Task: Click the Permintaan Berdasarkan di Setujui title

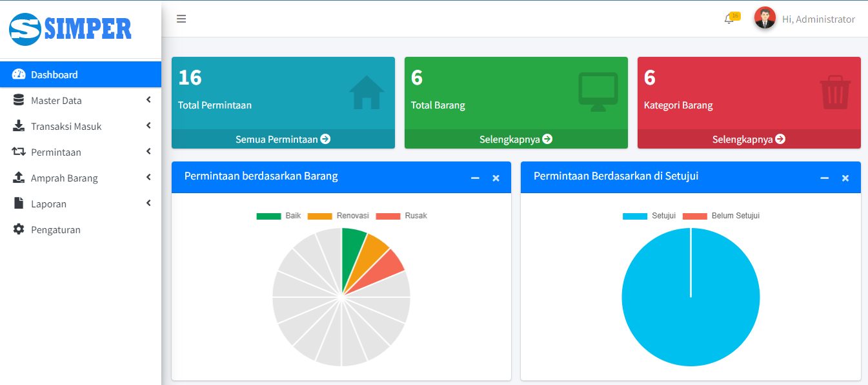Action: coord(616,176)
